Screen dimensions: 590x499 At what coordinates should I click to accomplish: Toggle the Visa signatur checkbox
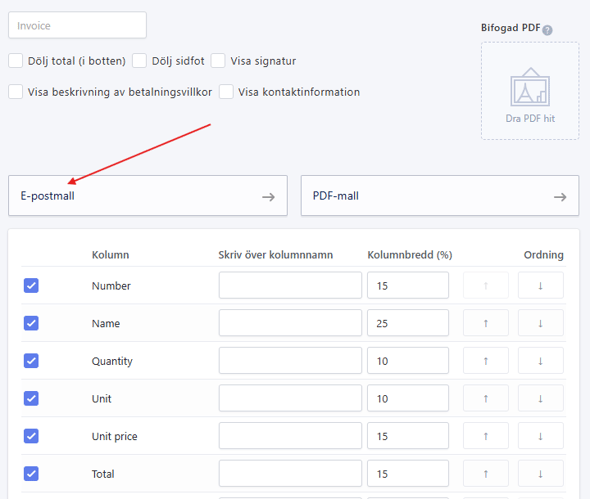(x=218, y=61)
